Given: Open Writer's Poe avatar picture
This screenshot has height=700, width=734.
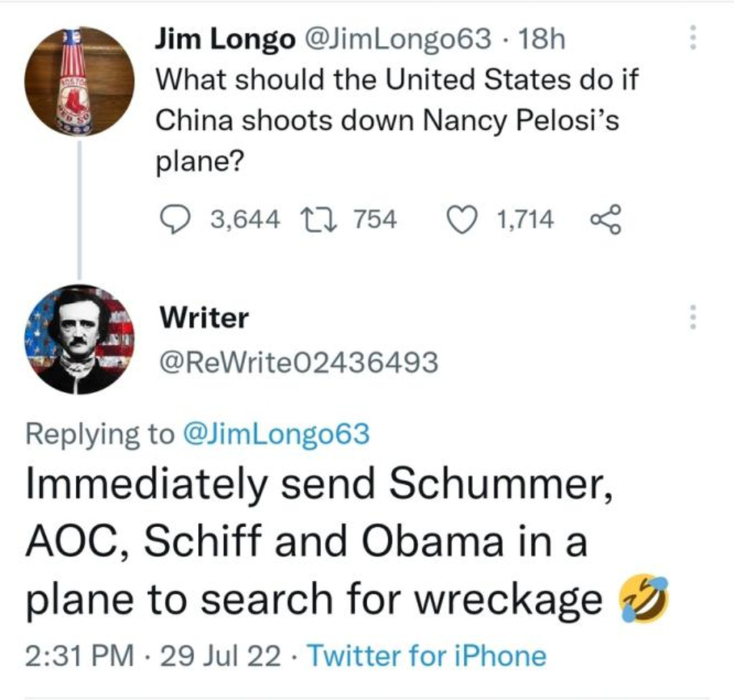Looking at the screenshot, I should (79, 340).
